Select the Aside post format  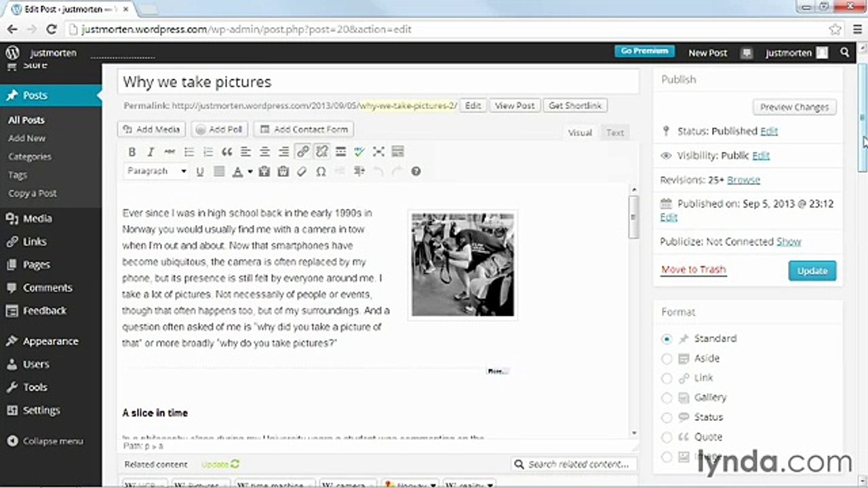[x=667, y=359]
